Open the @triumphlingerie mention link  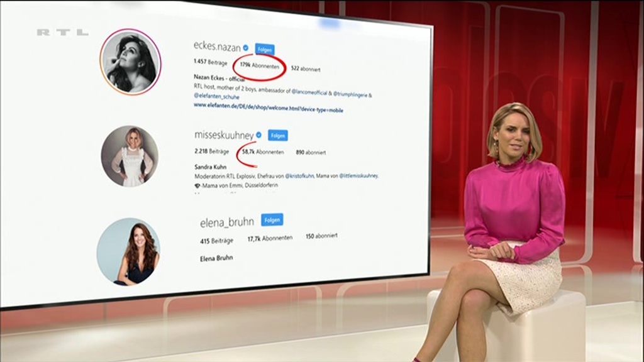coord(350,94)
